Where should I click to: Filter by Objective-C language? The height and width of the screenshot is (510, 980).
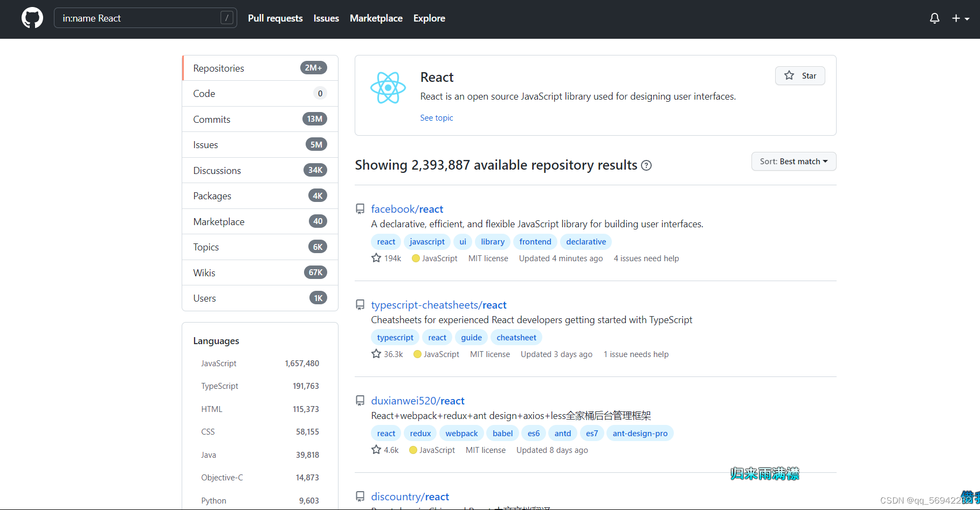[x=260, y=478]
